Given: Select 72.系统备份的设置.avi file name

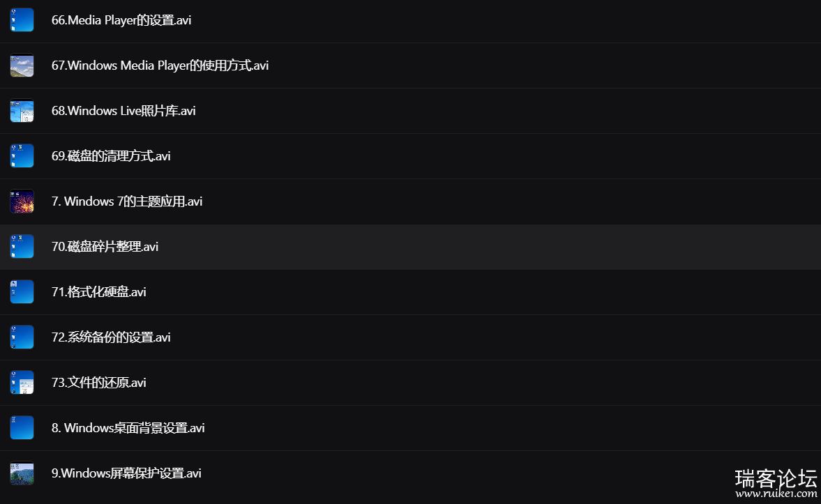Looking at the screenshot, I should [x=110, y=337].
